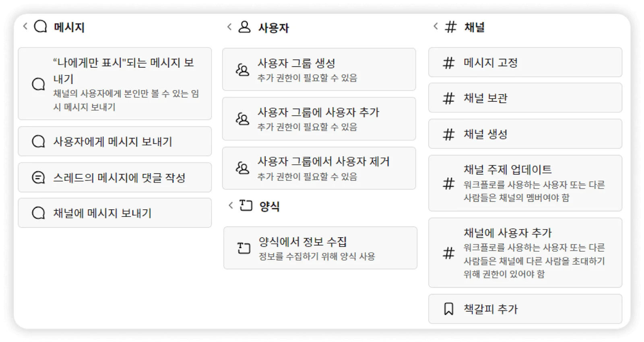Click the speech bubble icon in 메시지 header
The image size is (644, 342).
coord(40,27)
